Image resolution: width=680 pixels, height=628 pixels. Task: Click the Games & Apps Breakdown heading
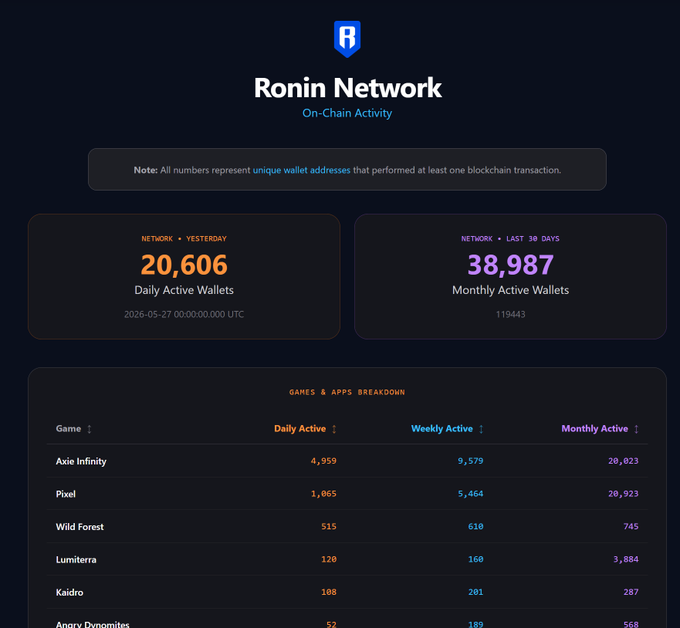[x=347, y=392]
